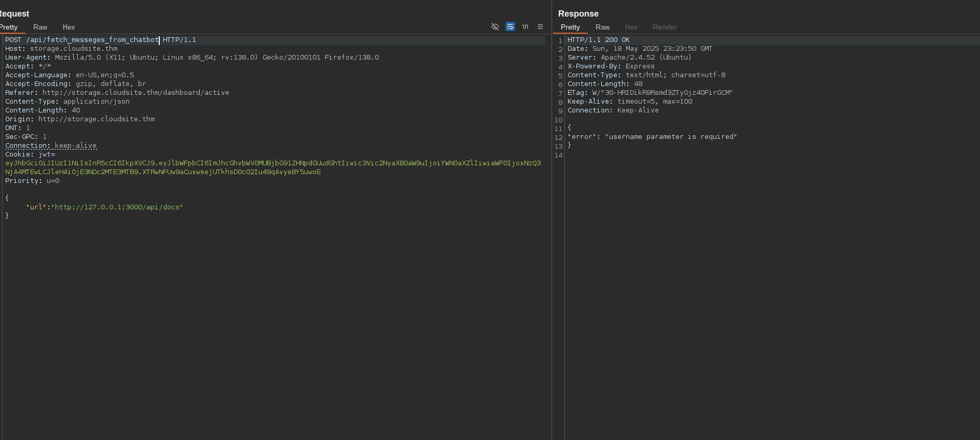
Task: Click the Keep-Alive: timeout=5 header
Action: click(630, 102)
